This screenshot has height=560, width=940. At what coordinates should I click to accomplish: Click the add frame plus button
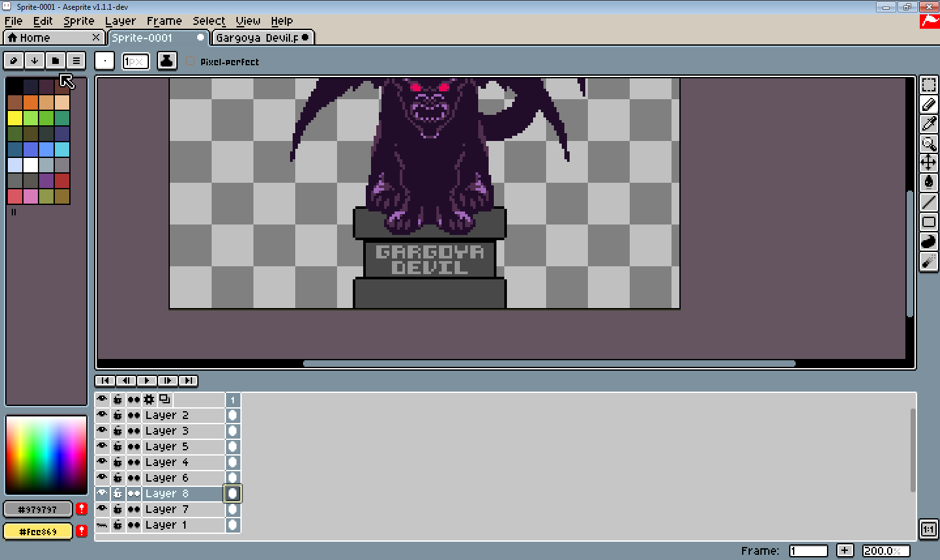[x=845, y=551]
